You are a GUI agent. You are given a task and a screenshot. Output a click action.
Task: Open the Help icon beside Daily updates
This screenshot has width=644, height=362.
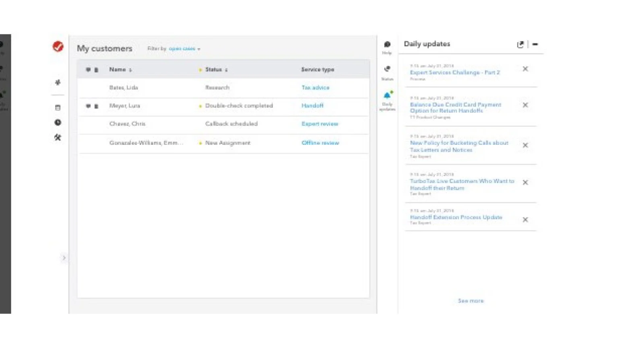tap(387, 47)
